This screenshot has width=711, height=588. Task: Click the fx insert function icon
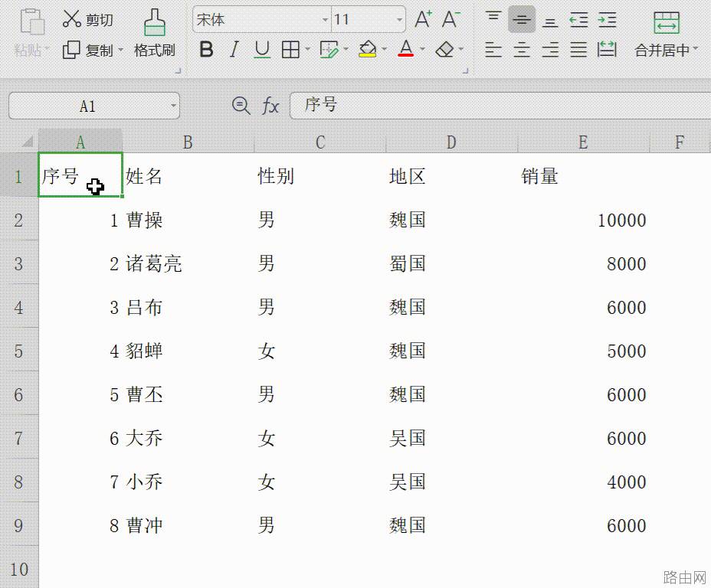click(270, 106)
